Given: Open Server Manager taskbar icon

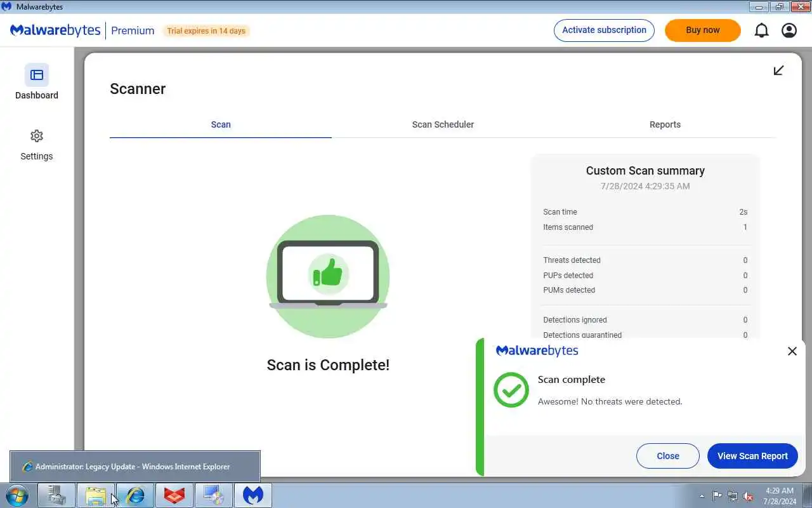Looking at the screenshot, I should click(x=56, y=495).
